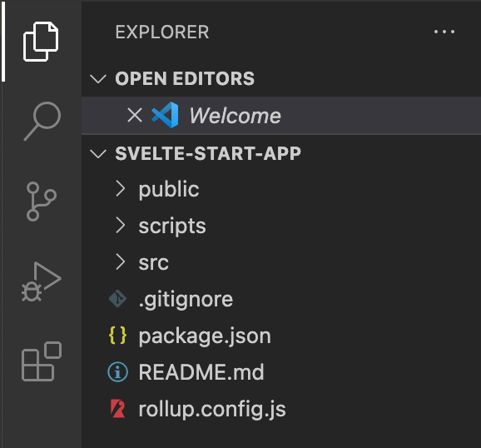This screenshot has width=481, height=448.
Task: Open the Source Control view icon
Action: [41, 202]
